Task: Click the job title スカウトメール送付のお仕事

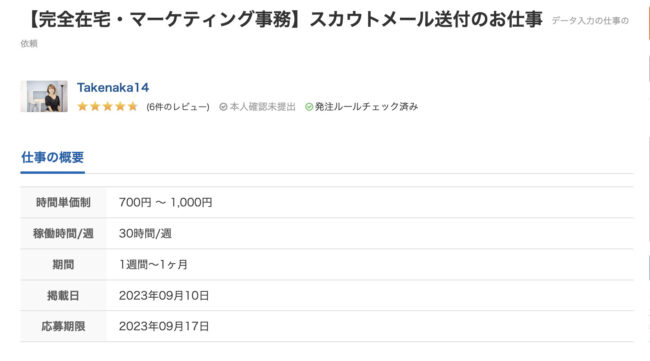Action: point(426,19)
